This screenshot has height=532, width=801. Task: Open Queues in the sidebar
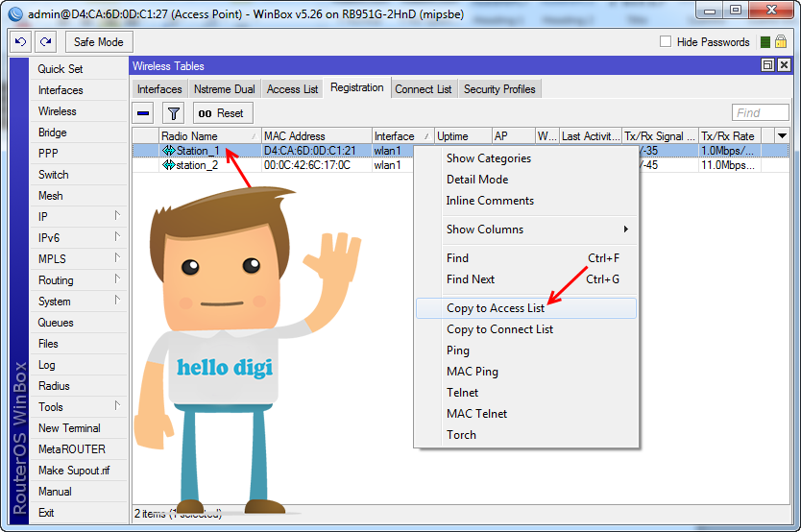pyautogui.click(x=79, y=322)
